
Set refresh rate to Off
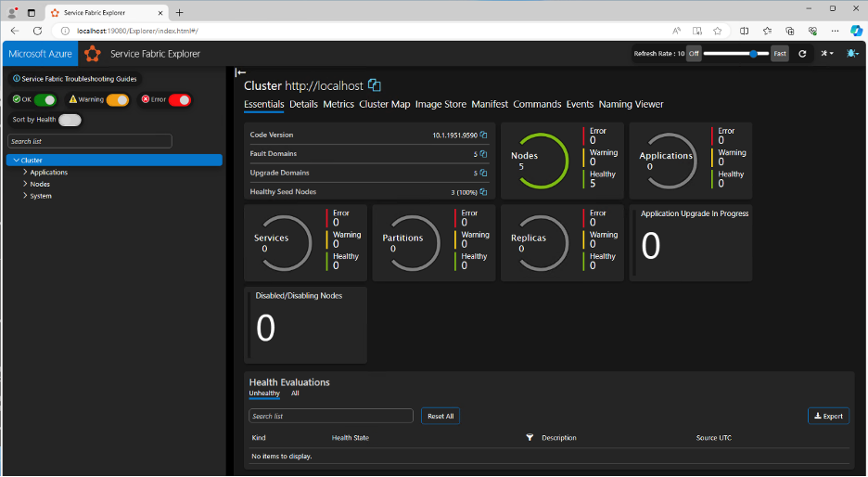(694, 54)
